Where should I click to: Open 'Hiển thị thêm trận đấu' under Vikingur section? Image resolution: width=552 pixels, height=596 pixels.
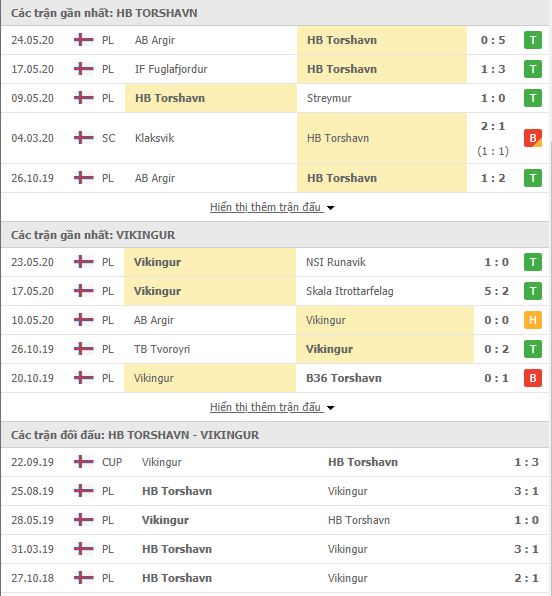pos(265,407)
